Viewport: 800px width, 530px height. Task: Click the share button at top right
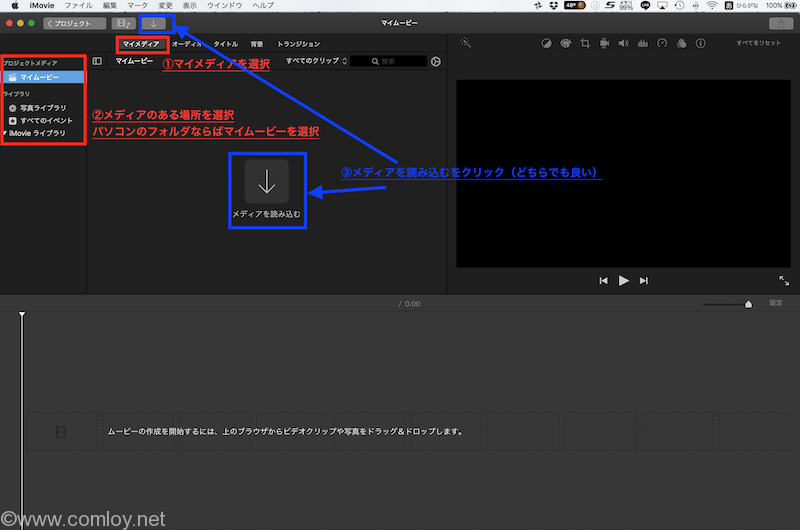click(781, 23)
